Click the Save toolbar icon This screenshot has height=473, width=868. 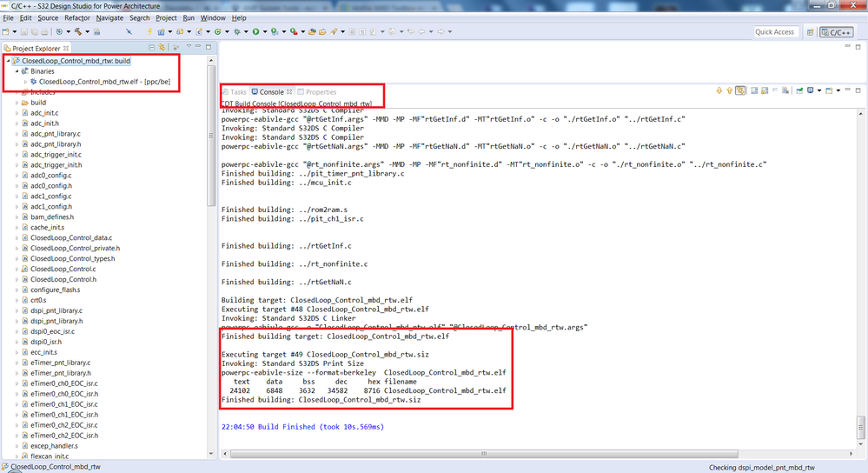(23, 31)
